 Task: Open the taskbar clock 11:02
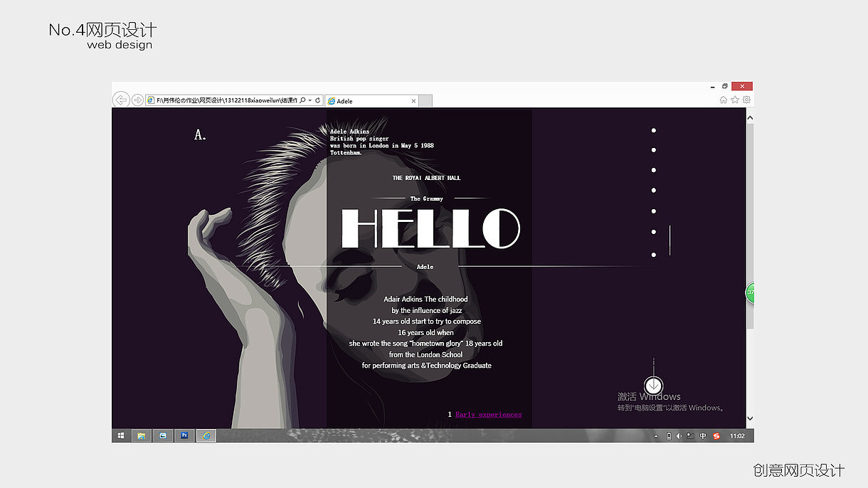tap(738, 436)
